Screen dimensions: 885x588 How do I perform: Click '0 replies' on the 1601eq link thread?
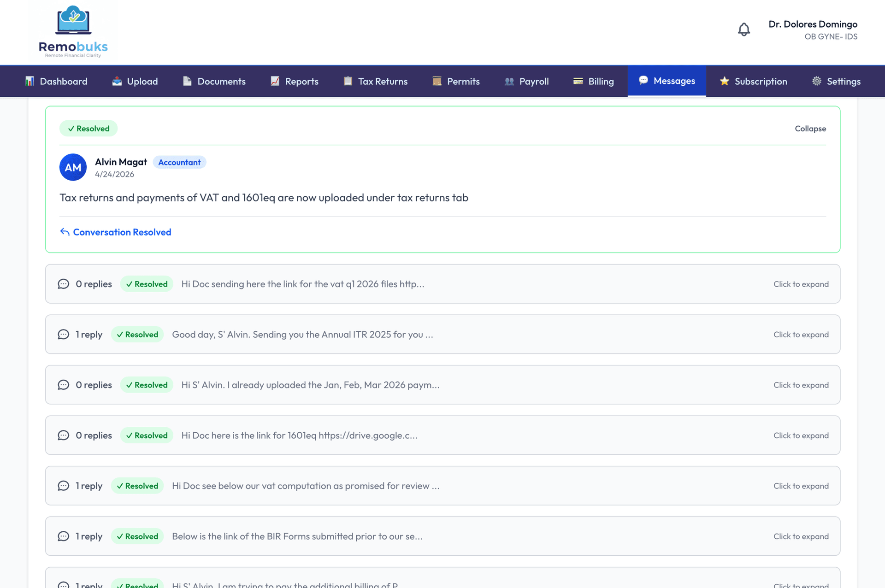[94, 435]
